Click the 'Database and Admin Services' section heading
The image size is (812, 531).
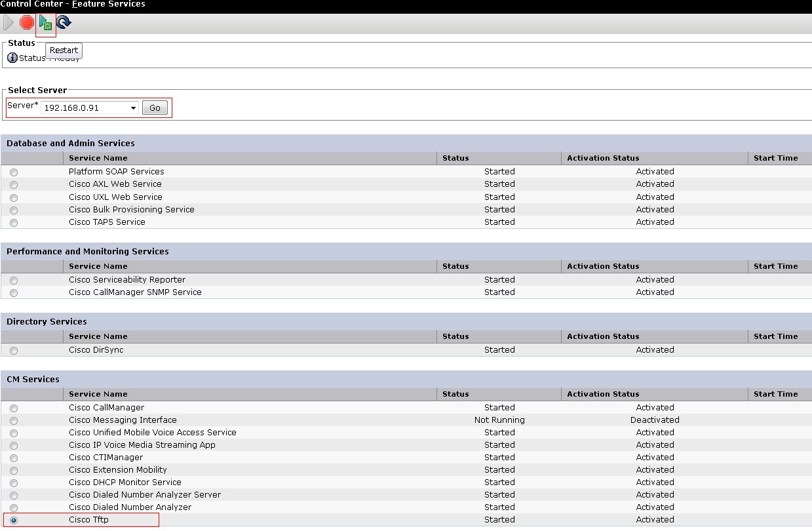[x=71, y=144]
